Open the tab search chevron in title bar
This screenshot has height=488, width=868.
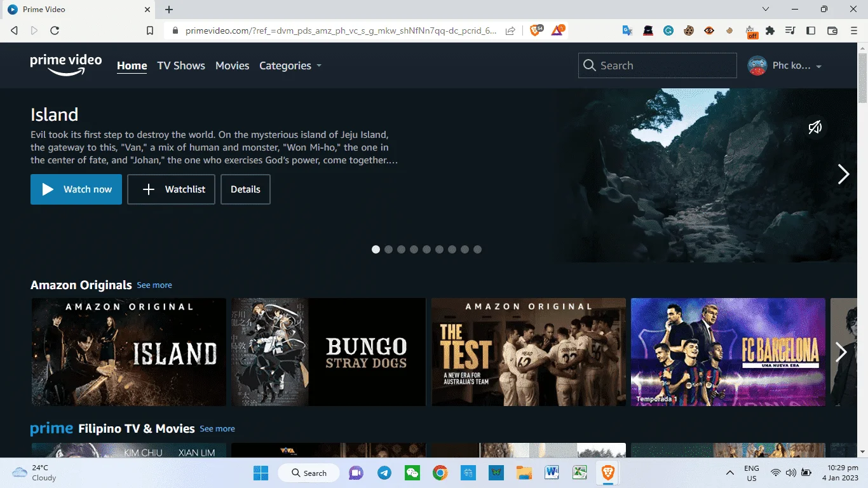(766, 10)
